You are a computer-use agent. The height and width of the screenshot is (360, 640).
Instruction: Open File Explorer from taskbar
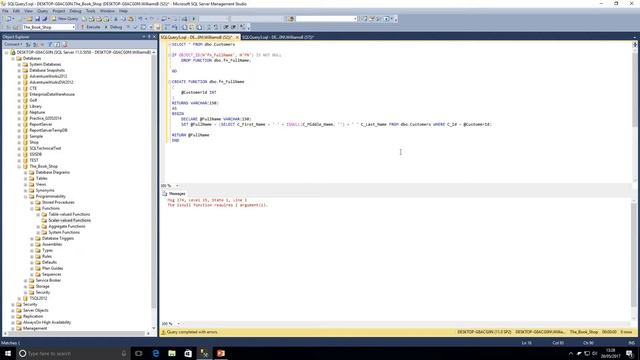[172, 353]
